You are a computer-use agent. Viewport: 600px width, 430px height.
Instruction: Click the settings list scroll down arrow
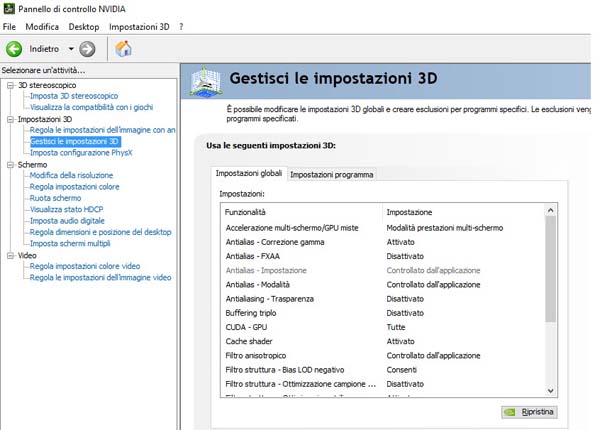(x=551, y=391)
